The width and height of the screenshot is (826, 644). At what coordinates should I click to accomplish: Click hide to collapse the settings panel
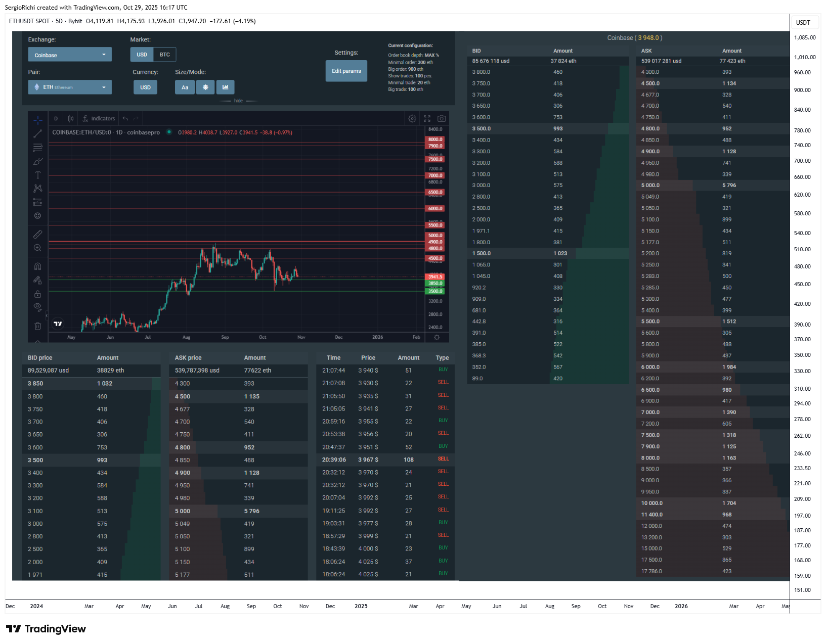[238, 101]
